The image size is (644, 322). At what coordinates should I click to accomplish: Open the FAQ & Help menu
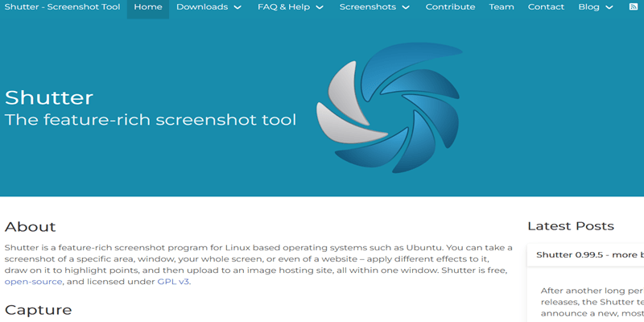(x=284, y=7)
